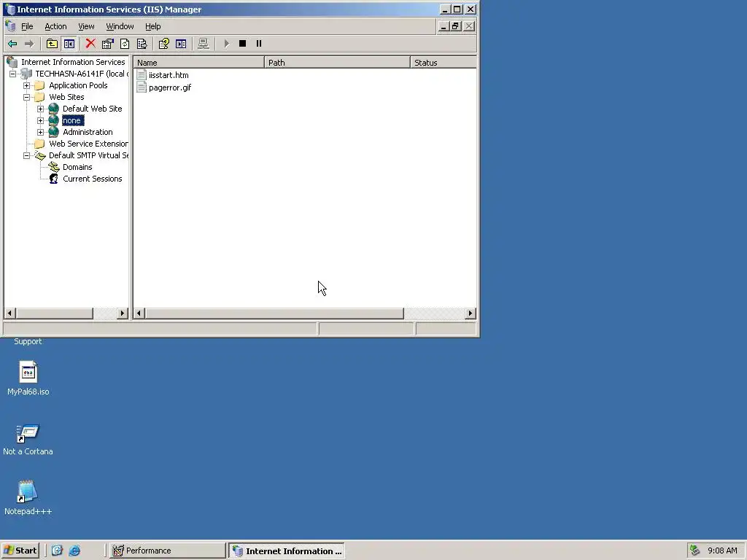Click the tree pane scroll left arrow
The width and height of the screenshot is (747, 560).
point(9,314)
